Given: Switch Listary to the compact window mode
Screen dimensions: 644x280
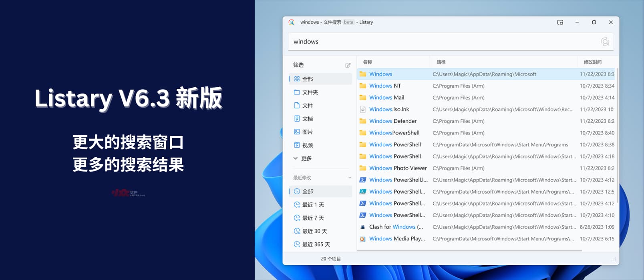Looking at the screenshot, I should click(560, 22).
